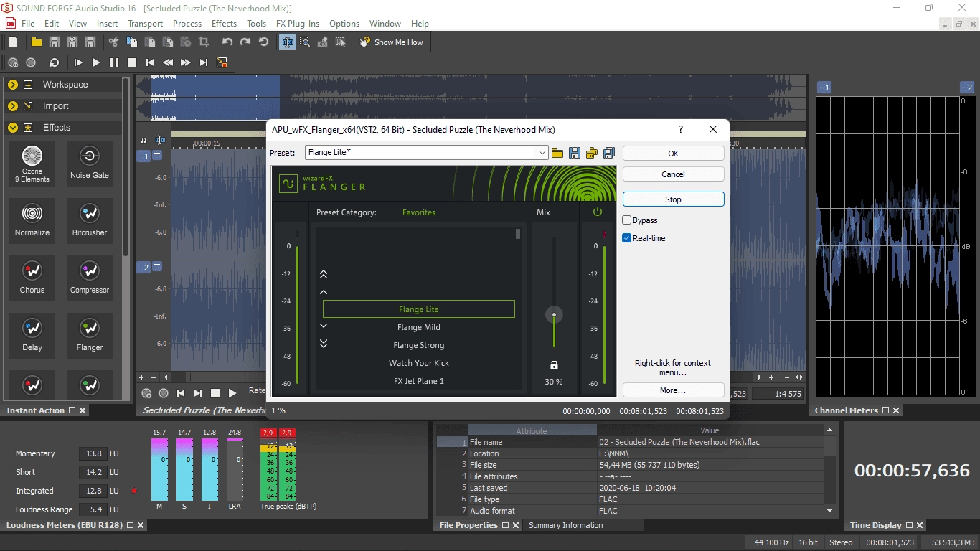Viewport: 980px width, 551px height.
Task: Click Forward in main transport toolbar
Action: [186, 62]
